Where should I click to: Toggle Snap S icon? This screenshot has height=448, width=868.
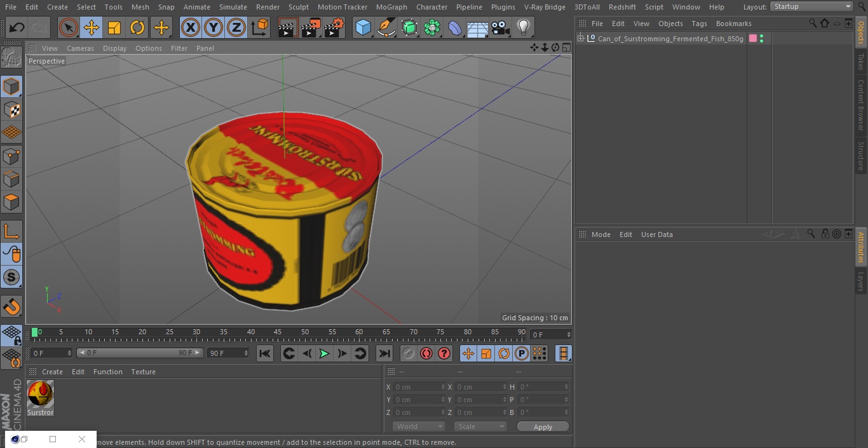(11, 277)
